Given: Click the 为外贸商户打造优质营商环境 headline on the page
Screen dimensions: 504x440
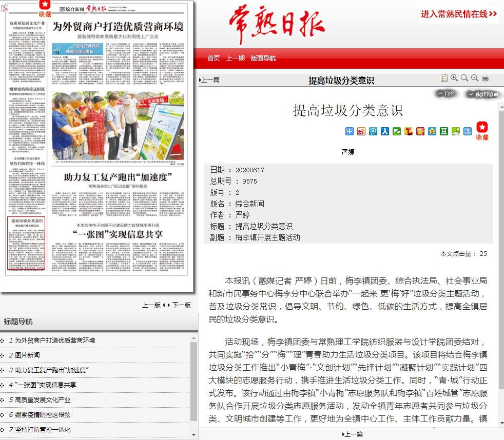Looking at the screenshot, I should 118,27.
